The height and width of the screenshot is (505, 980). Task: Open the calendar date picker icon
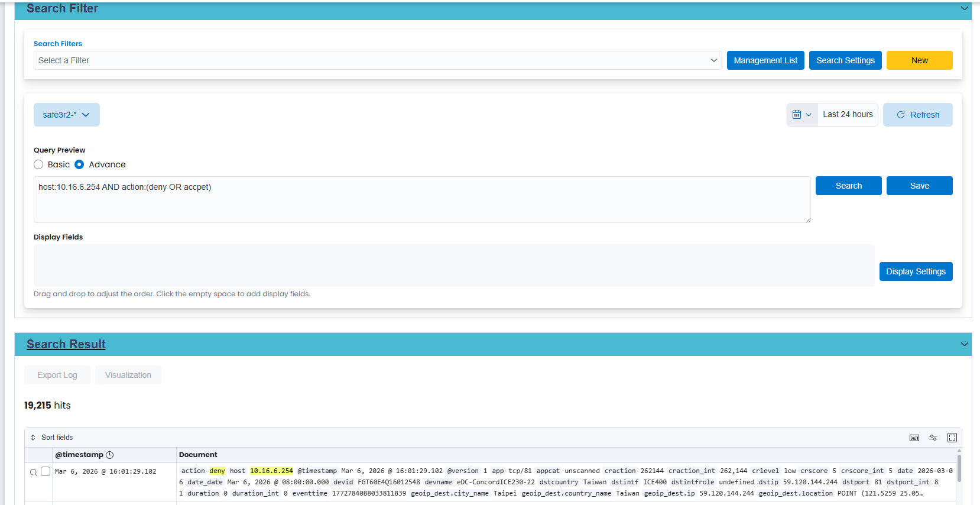click(x=802, y=115)
